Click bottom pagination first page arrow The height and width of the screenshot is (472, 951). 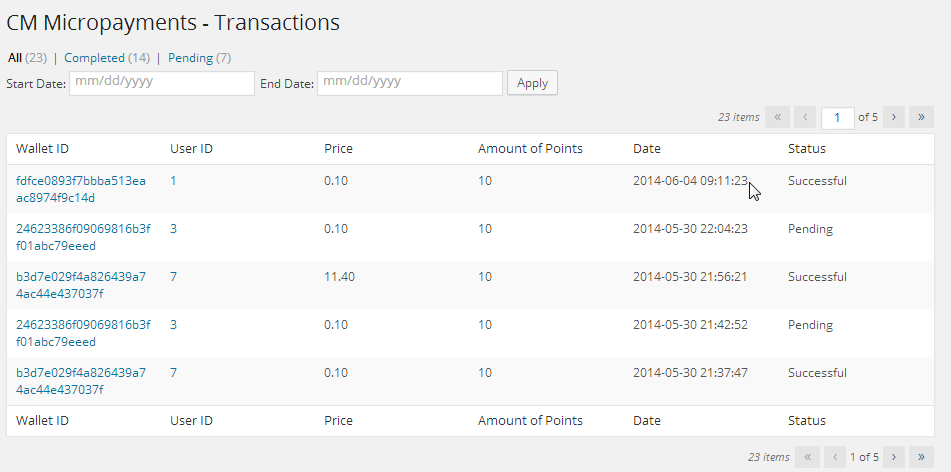click(807, 457)
